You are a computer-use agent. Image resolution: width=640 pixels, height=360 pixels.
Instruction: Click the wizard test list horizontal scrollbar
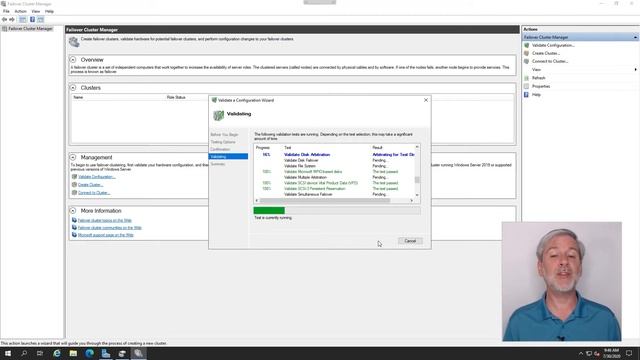coord(325,200)
